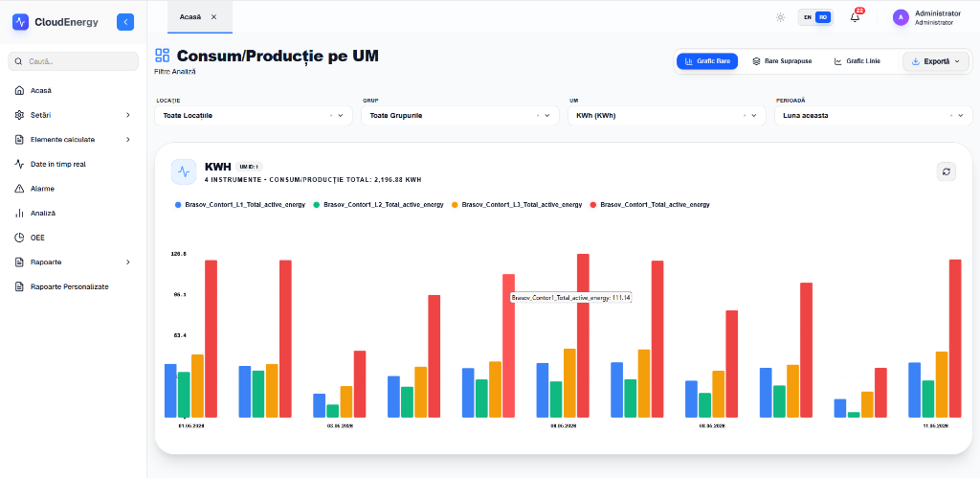Open notifications with the bell icon

(x=855, y=17)
